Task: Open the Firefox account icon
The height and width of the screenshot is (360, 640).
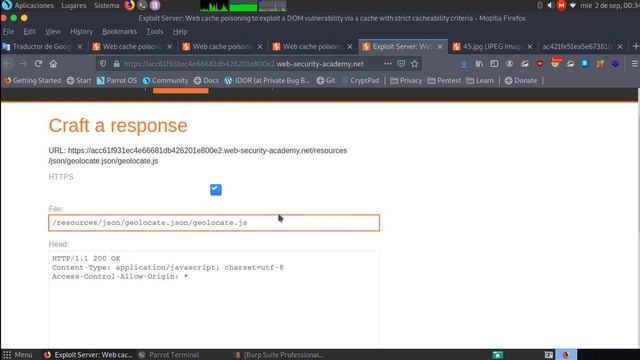Action: tap(509, 64)
